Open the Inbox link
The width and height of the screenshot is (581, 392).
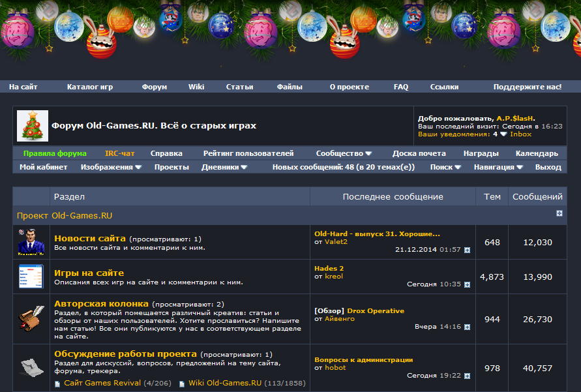[520, 134]
